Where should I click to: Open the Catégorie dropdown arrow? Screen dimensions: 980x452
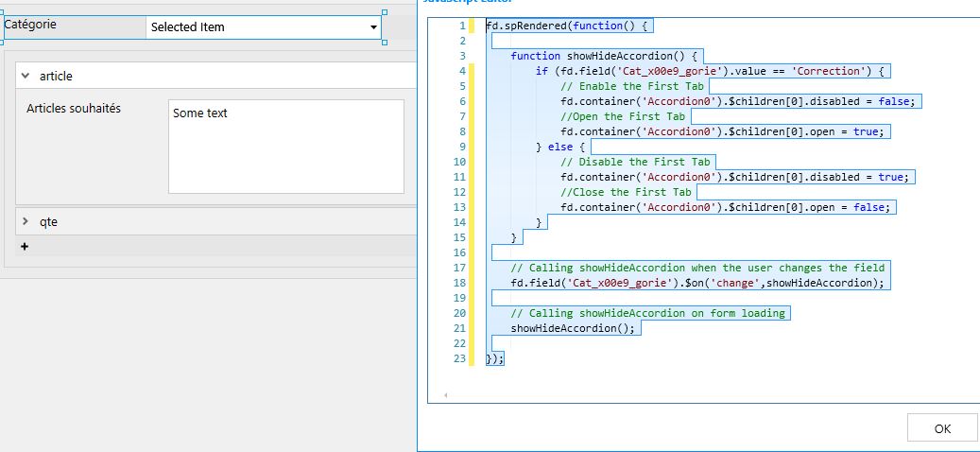click(x=373, y=27)
